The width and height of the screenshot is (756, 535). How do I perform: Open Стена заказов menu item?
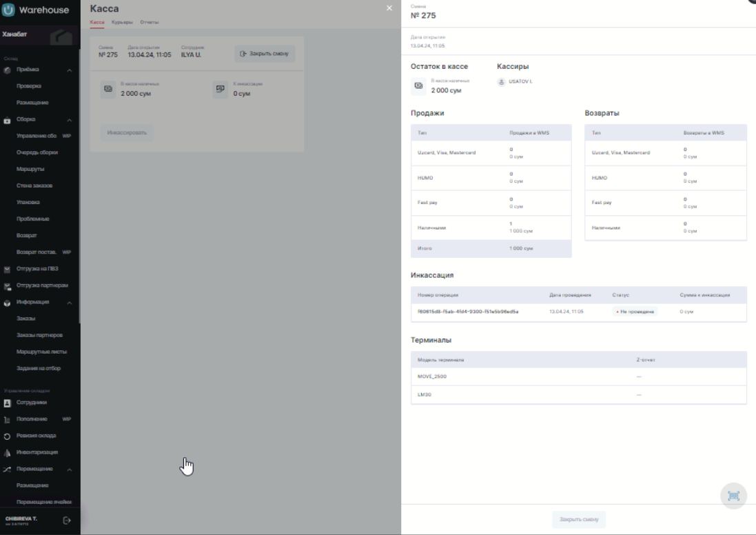coord(34,185)
